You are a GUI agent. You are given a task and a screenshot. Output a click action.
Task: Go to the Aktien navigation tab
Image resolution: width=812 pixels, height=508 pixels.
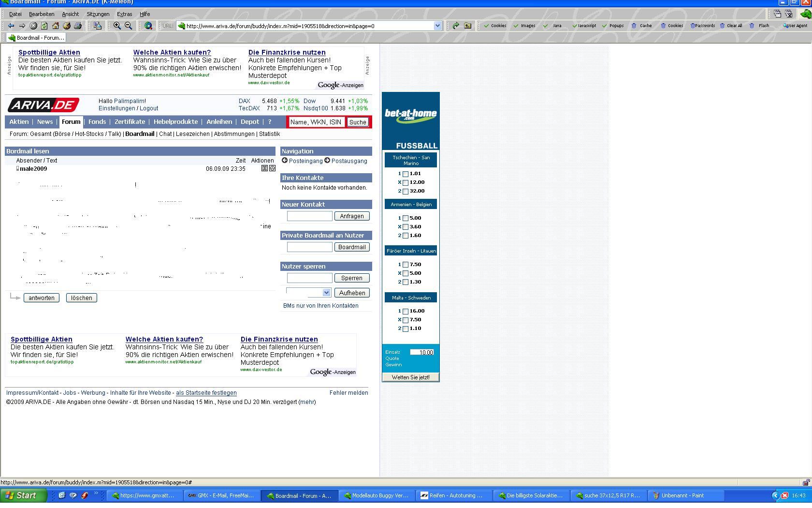19,122
